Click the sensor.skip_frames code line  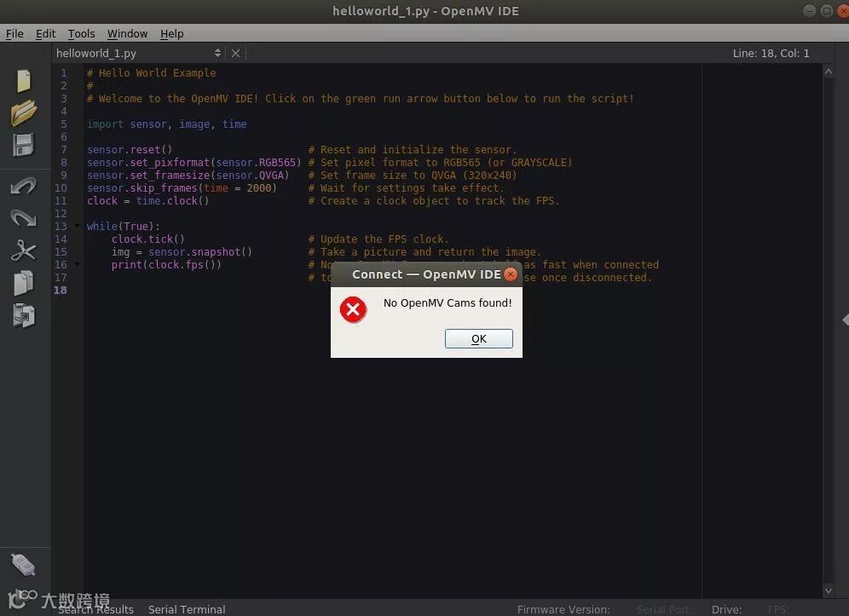[182, 187]
